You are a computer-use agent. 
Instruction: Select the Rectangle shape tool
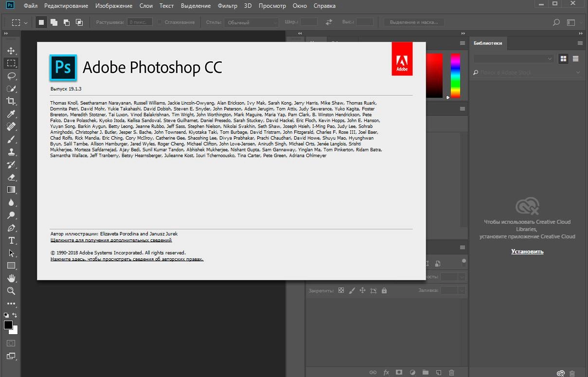point(11,266)
